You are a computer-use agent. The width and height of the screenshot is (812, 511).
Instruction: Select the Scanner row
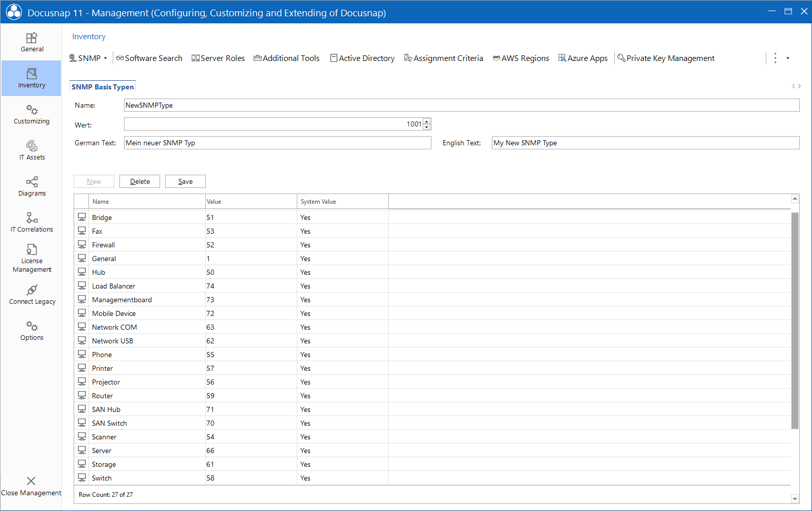(x=432, y=437)
